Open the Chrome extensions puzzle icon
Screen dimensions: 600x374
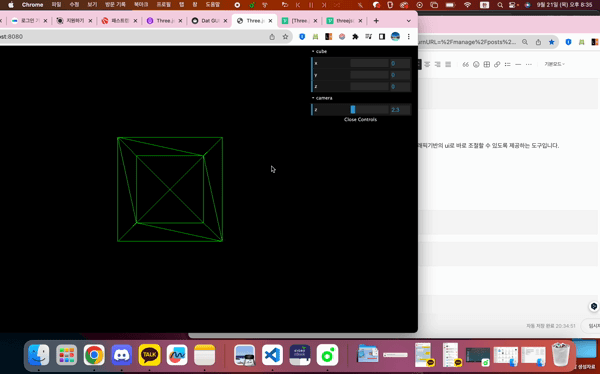(x=355, y=37)
